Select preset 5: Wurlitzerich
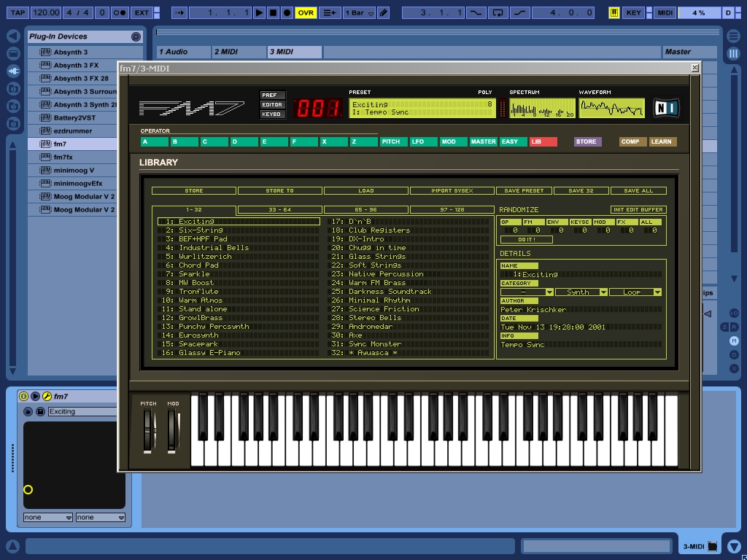 (239, 257)
